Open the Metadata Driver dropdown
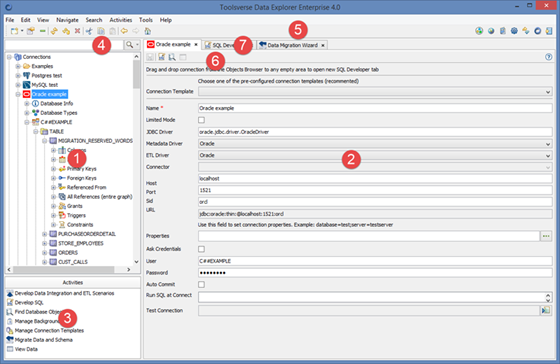This screenshot has height=364, width=560. click(548, 144)
